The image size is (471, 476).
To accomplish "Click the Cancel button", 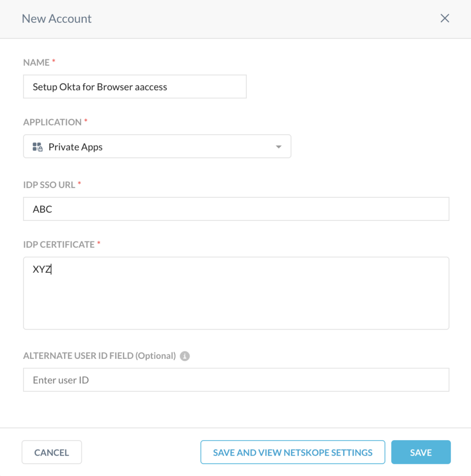I will click(x=52, y=452).
